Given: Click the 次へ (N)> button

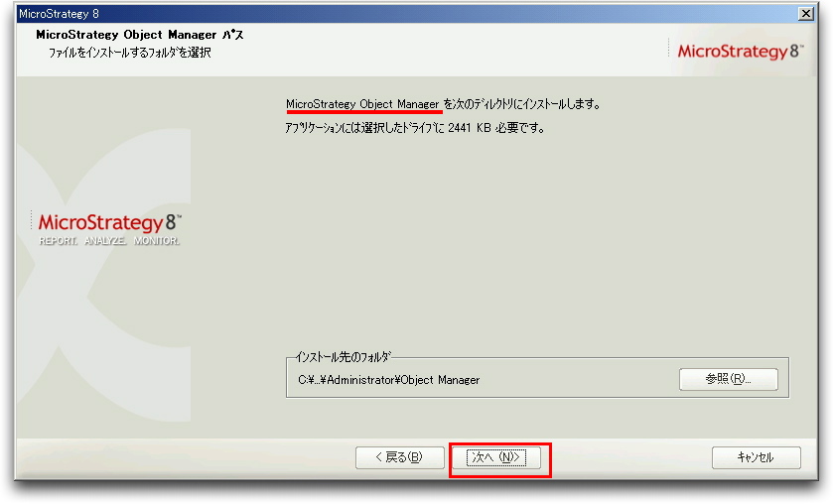Looking at the screenshot, I should tap(496, 457).
